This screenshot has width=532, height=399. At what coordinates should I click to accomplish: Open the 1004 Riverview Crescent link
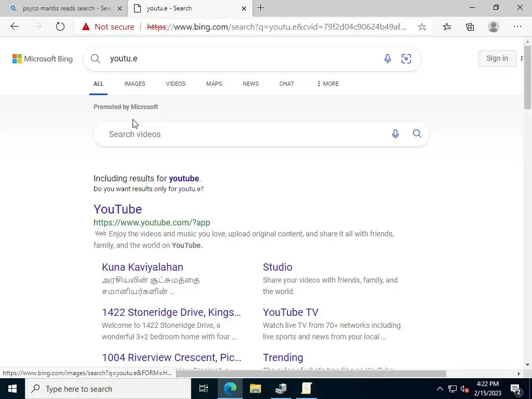pyautogui.click(x=171, y=357)
